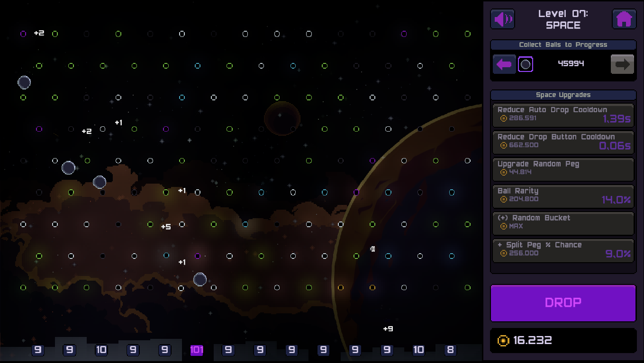
Task: Click the bucket labeled 8
Action: coord(450,350)
